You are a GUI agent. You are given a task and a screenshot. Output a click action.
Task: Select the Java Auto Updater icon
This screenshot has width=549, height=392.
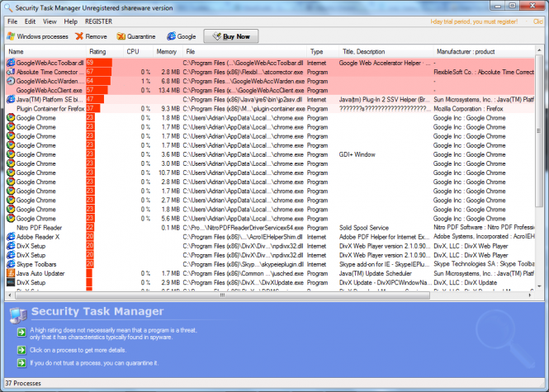[11, 273]
